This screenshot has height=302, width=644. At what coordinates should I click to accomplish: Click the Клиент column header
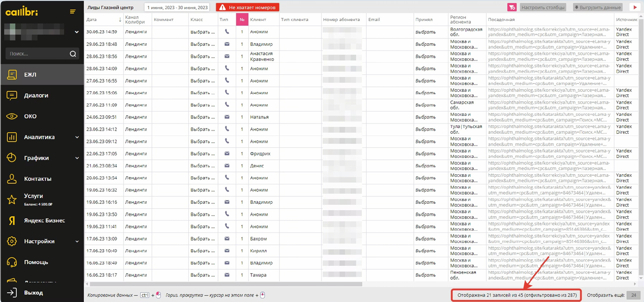coord(264,19)
